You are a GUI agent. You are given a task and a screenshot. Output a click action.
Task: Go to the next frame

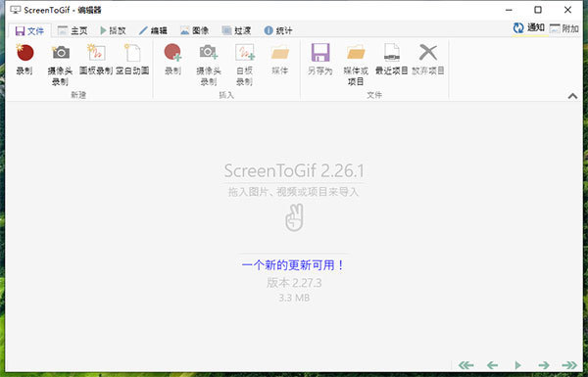tap(544, 364)
